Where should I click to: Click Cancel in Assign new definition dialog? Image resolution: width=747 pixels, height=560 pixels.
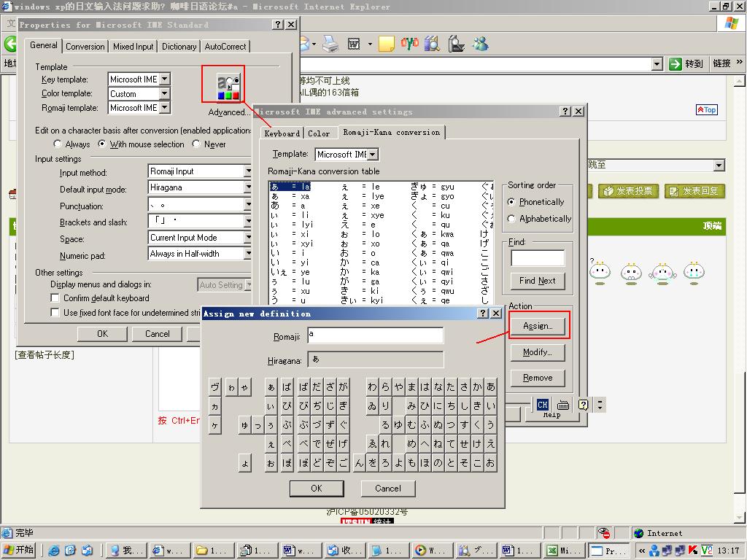pyautogui.click(x=388, y=488)
